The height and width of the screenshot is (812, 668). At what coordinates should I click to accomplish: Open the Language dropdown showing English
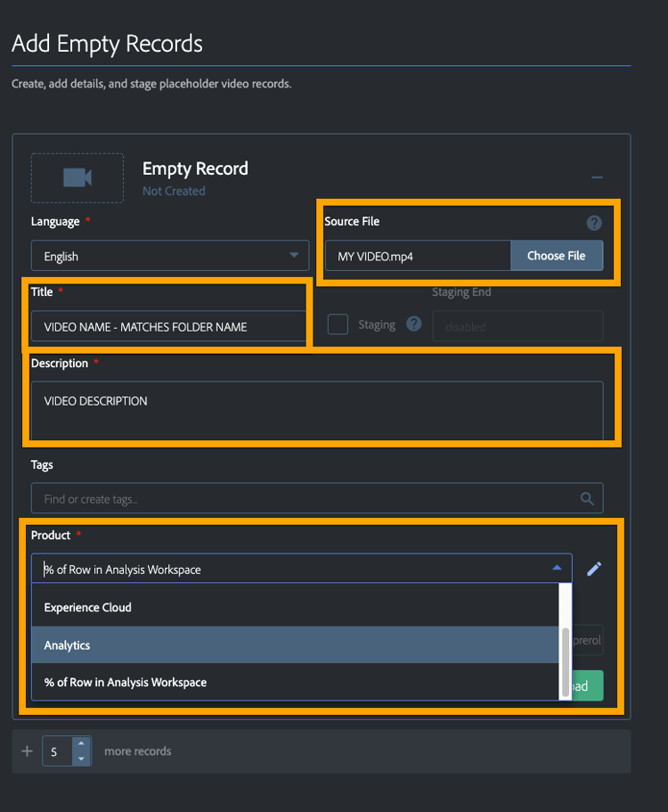pyautogui.click(x=170, y=256)
